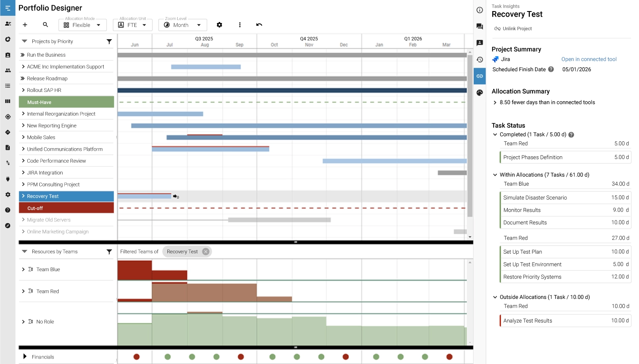639x364 pixels.
Task: Click the first red financial status dot
Action: coord(136,357)
